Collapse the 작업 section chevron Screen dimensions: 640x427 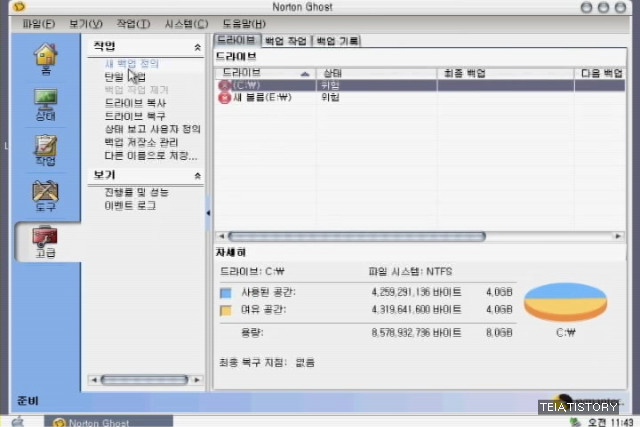198,47
